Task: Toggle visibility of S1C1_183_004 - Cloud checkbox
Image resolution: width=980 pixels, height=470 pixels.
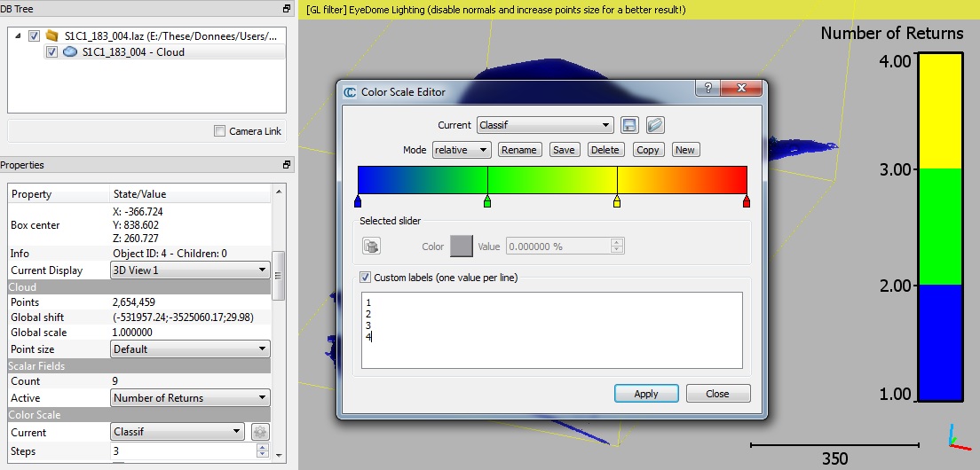Action: 51,51
